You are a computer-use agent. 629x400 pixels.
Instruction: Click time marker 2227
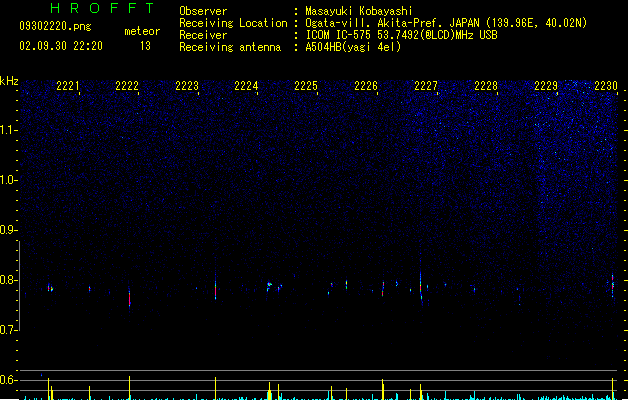pyautogui.click(x=426, y=86)
